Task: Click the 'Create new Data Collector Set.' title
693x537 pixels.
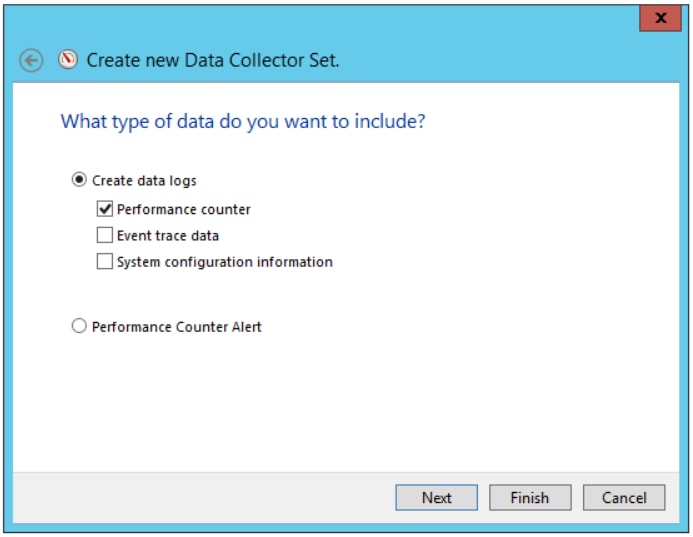Action: [x=213, y=60]
